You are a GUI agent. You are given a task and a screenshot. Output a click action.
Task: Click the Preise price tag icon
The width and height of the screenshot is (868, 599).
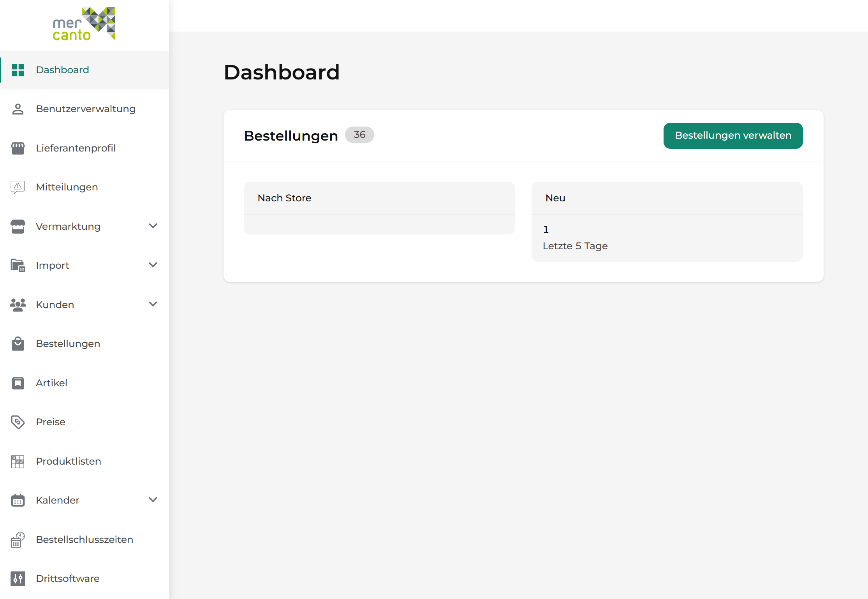(x=18, y=422)
